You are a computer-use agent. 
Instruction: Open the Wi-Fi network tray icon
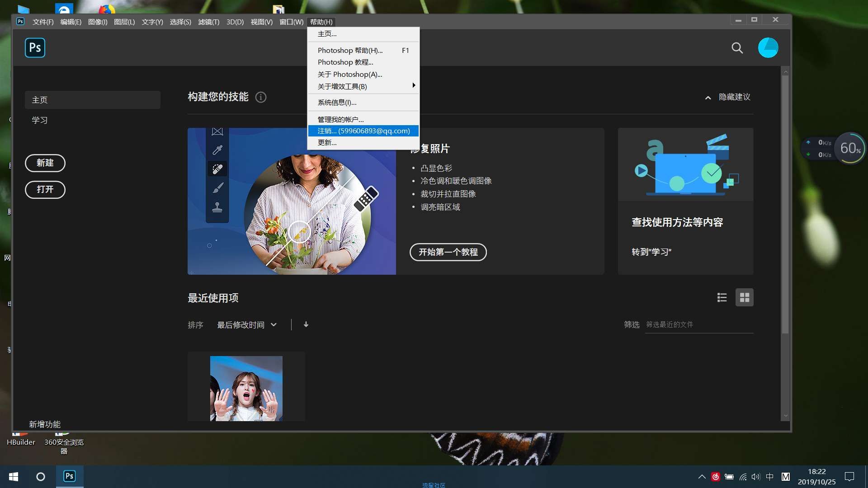pyautogui.click(x=743, y=477)
